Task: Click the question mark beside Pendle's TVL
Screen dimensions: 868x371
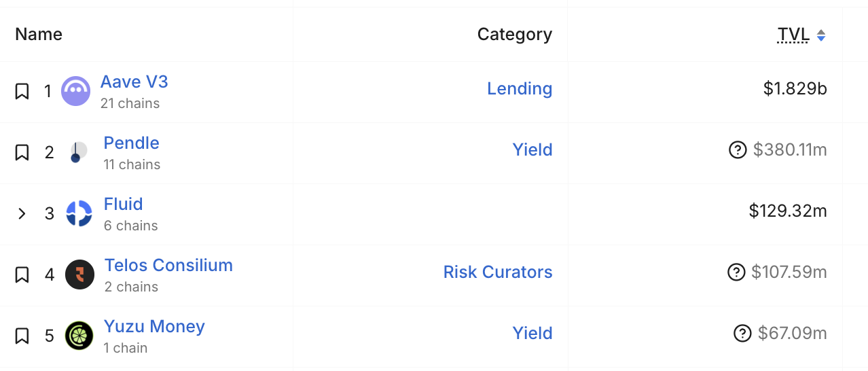Action: tap(737, 149)
